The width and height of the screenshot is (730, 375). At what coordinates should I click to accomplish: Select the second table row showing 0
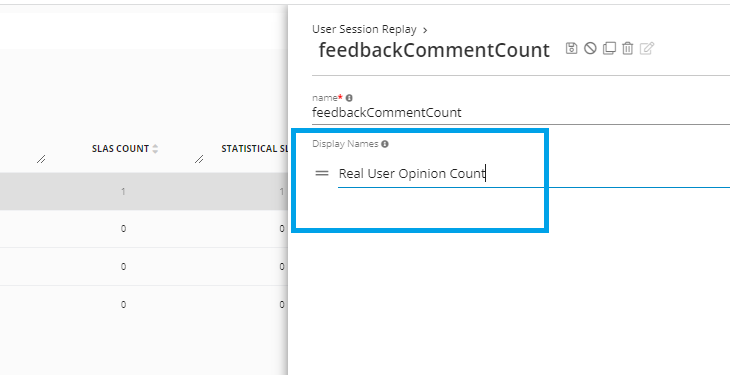[144, 229]
